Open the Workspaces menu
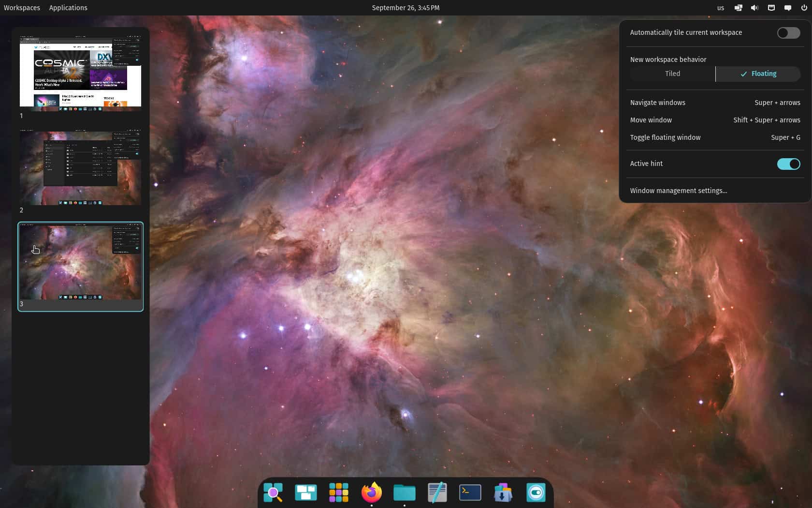Image resolution: width=812 pixels, height=508 pixels. pos(22,8)
